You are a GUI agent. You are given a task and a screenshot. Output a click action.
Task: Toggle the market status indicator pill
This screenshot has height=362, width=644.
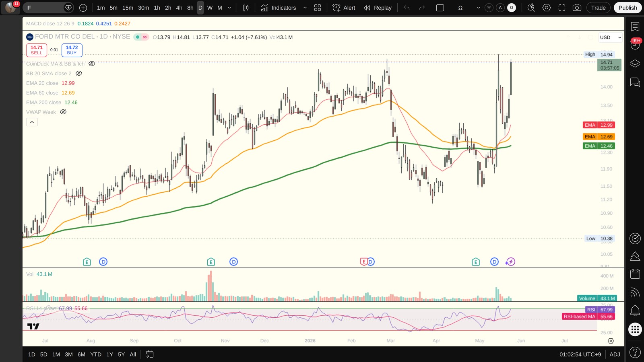[141, 37]
